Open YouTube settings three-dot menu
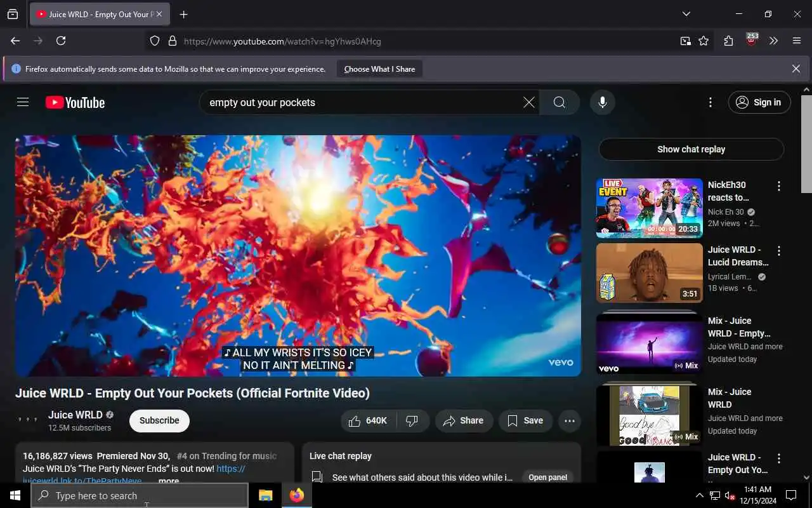 click(710, 102)
